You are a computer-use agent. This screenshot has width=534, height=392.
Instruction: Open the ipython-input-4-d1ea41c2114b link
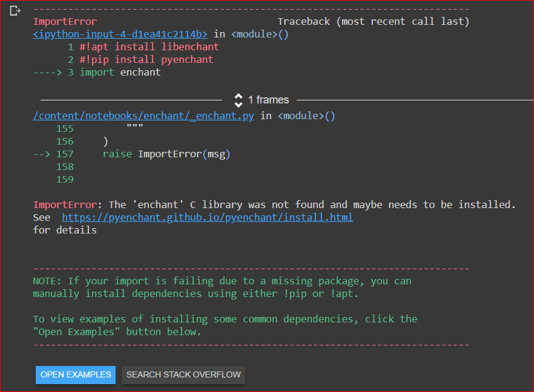(x=120, y=34)
